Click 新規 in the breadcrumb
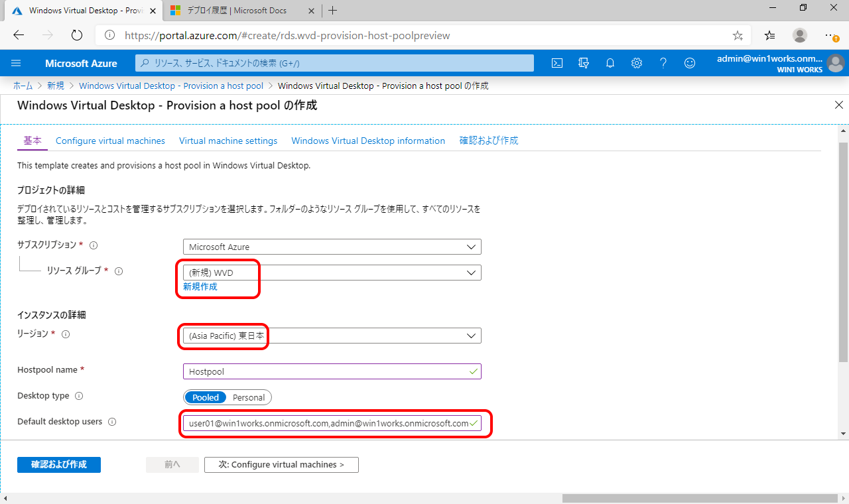This screenshot has width=849, height=504. pyautogui.click(x=56, y=86)
